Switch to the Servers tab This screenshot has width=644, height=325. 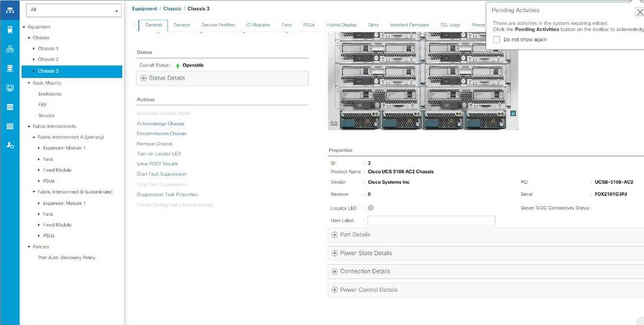181,25
